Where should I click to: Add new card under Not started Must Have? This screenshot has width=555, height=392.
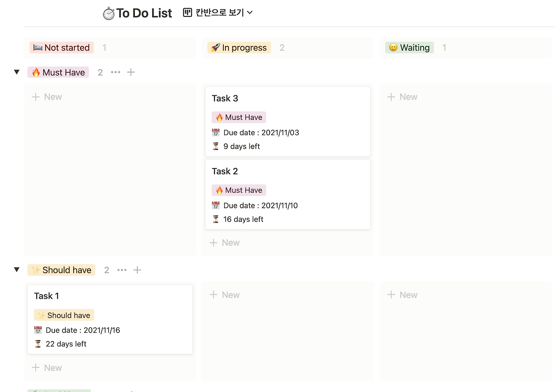pos(47,97)
